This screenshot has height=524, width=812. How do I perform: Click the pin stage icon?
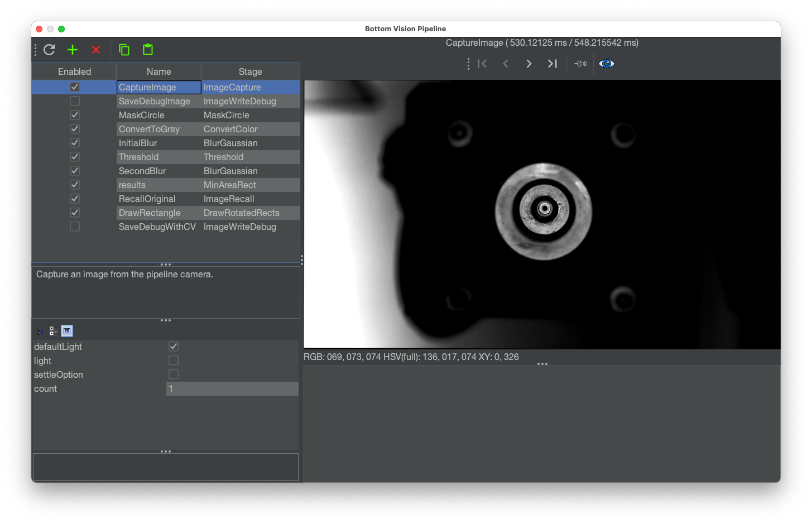pyautogui.click(x=580, y=64)
